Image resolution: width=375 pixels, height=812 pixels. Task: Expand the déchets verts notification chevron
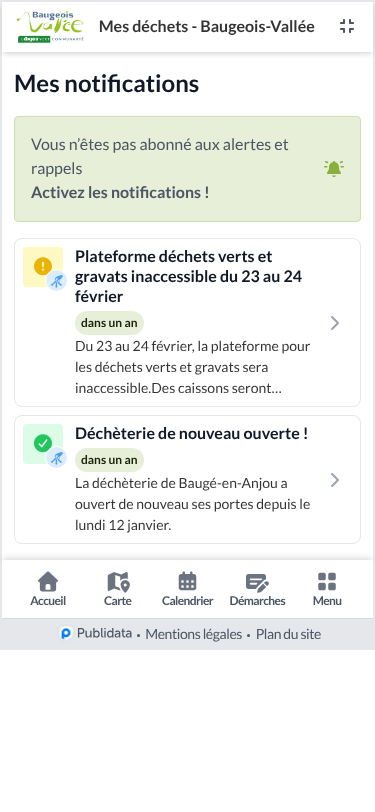tap(335, 323)
